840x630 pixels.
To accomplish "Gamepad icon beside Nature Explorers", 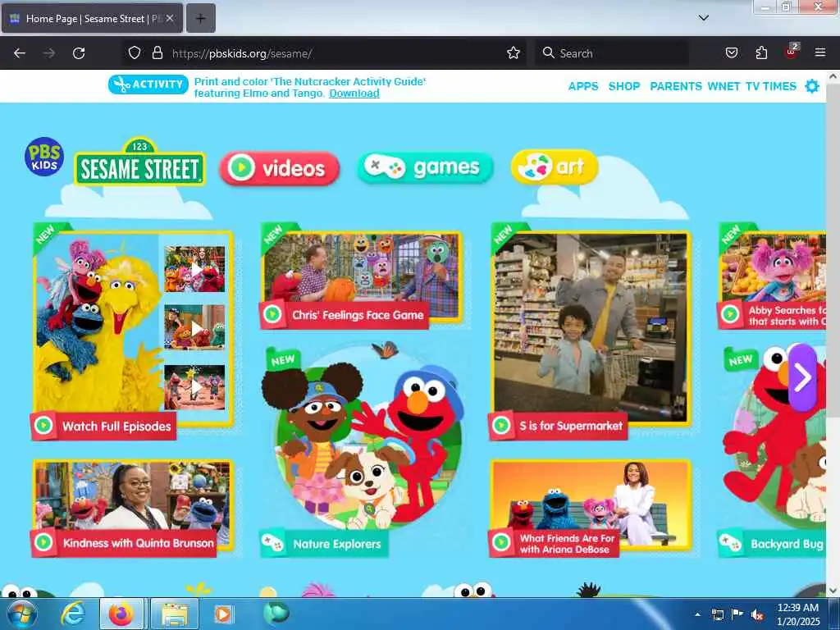I will click(272, 544).
